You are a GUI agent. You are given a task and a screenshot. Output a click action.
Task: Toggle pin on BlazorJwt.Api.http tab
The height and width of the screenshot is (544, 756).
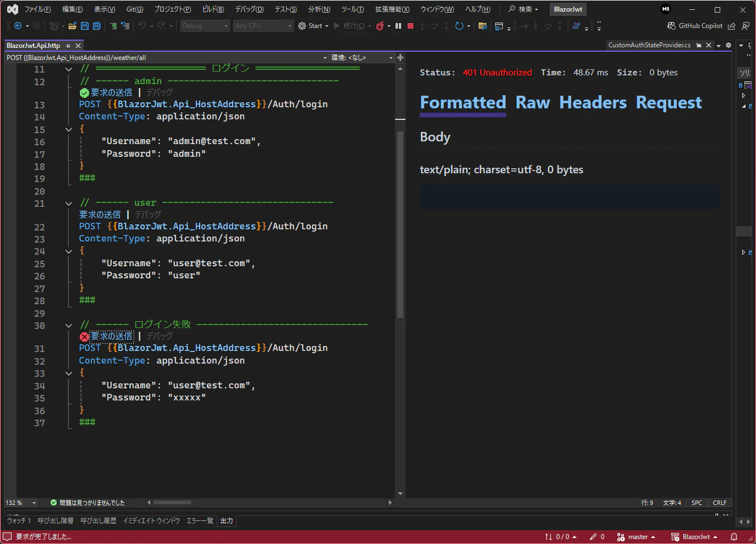pos(68,46)
